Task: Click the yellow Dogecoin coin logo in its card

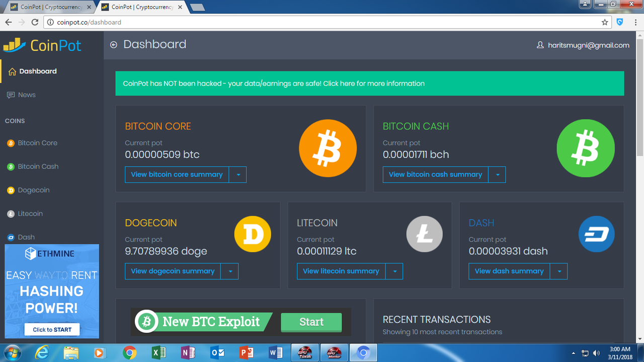Action: coord(253,234)
